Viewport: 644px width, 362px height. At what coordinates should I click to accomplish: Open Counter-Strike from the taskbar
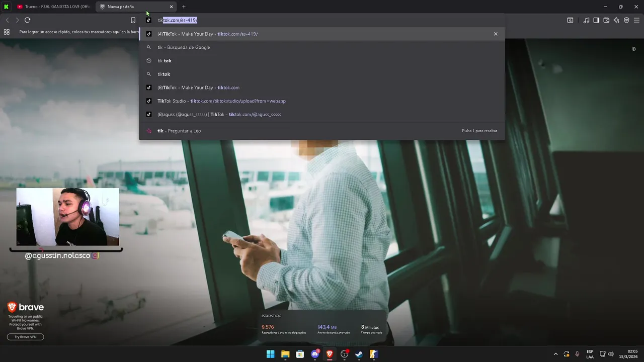(x=374, y=354)
